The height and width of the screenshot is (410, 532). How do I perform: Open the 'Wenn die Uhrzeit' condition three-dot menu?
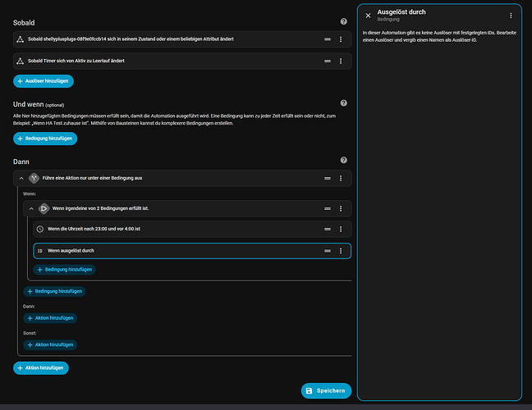[x=341, y=230]
